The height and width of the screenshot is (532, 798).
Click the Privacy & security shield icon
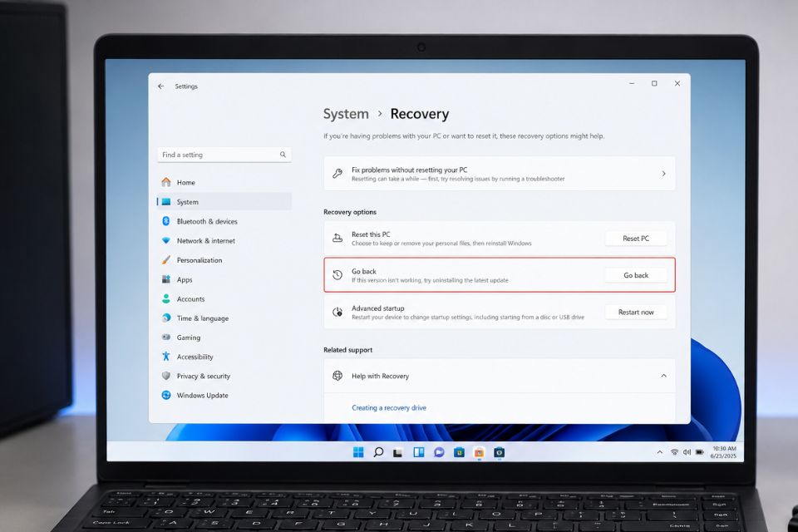click(166, 376)
